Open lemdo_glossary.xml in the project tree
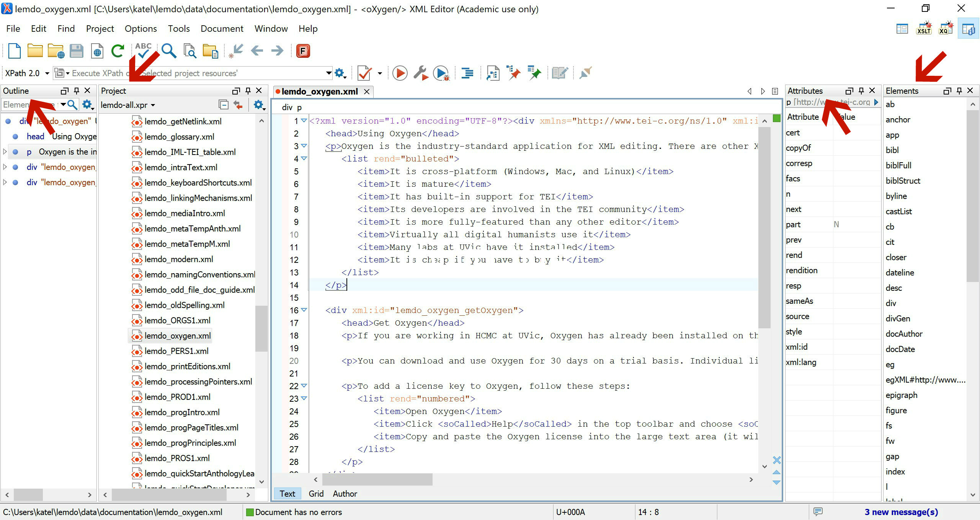 pyautogui.click(x=179, y=137)
